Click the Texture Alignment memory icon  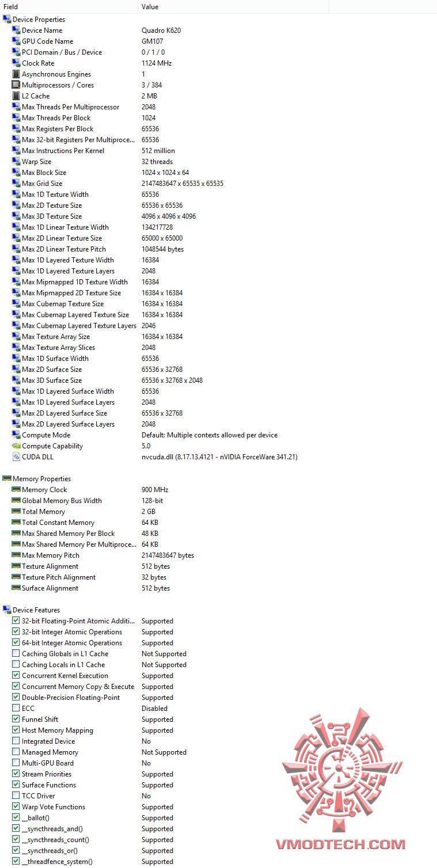(16, 566)
